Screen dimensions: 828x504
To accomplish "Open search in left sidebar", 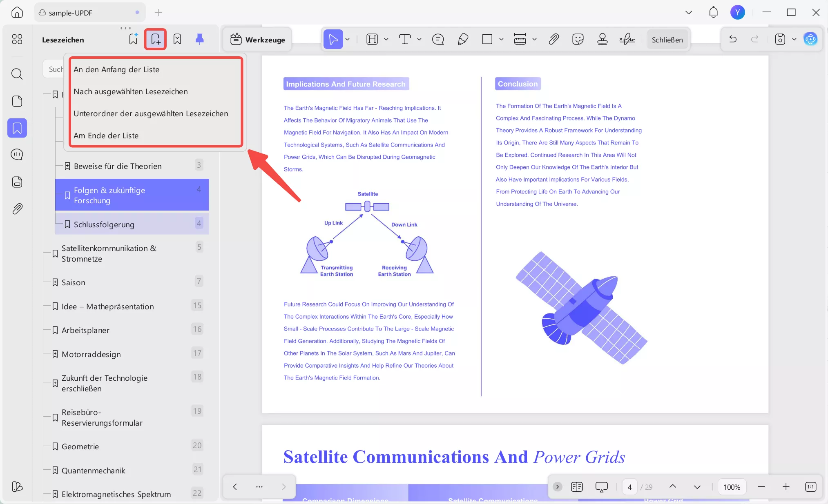I will click(17, 74).
